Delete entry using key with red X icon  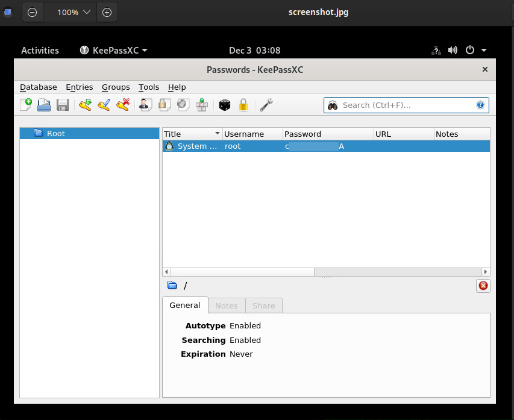click(x=123, y=105)
